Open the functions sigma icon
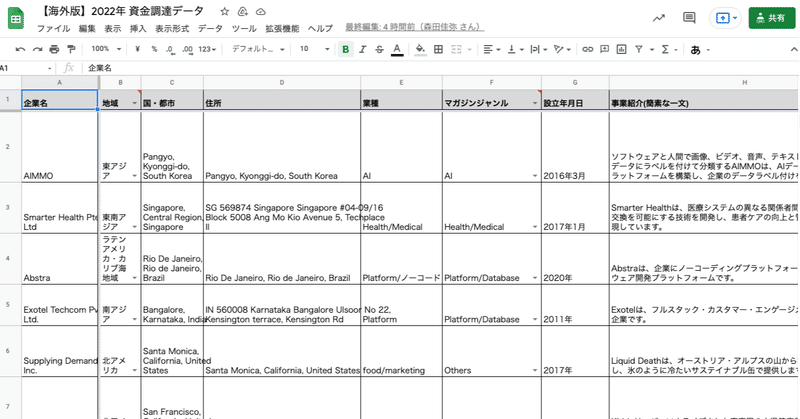 [665, 50]
